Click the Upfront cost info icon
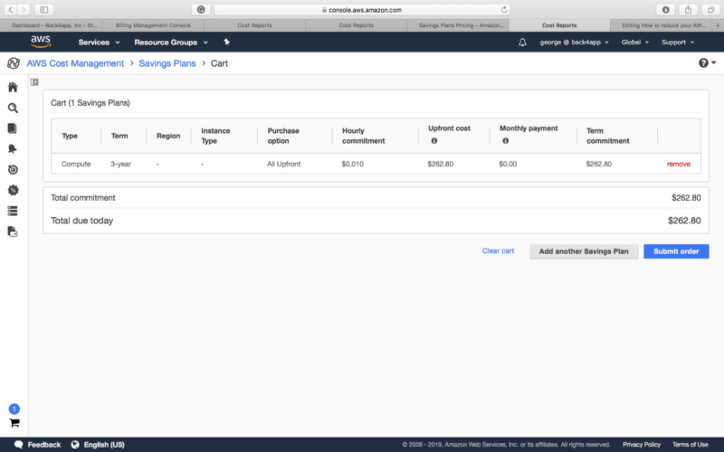724x452 pixels. click(x=434, y=141)
